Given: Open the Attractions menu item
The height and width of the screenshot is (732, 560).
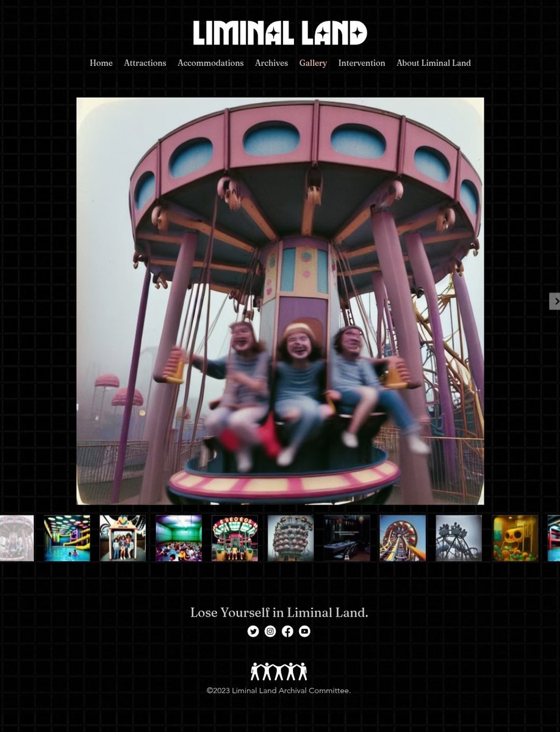Looking at the screenshot, I should [145, 63].
